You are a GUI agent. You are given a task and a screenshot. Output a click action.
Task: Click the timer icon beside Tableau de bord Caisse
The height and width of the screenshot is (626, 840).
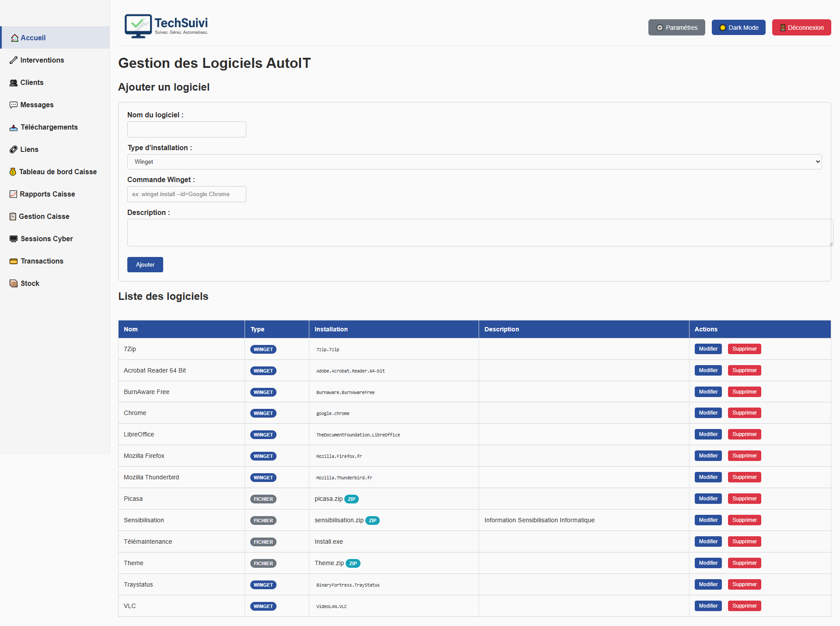[13, 172]
